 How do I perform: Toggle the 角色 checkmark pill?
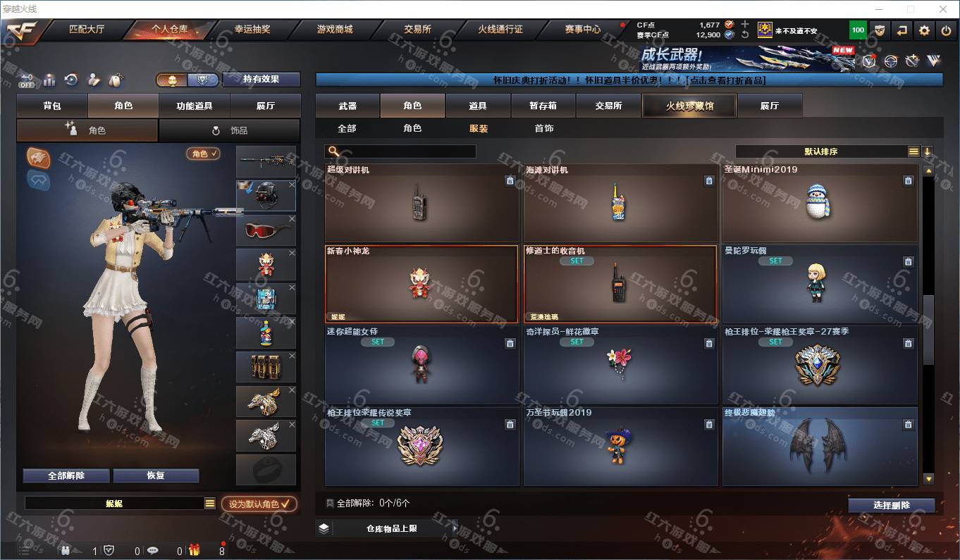point(203,153)
